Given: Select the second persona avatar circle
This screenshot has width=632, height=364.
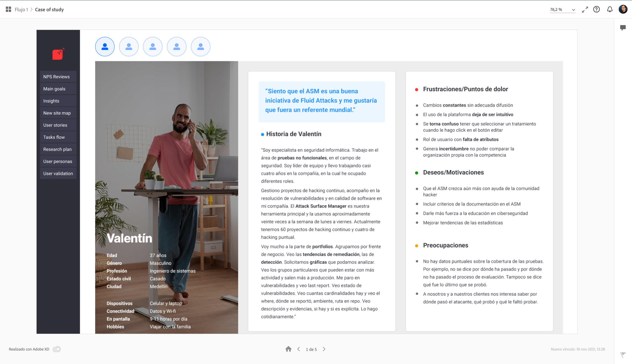Looking at the screenshot, I should 129,47.
